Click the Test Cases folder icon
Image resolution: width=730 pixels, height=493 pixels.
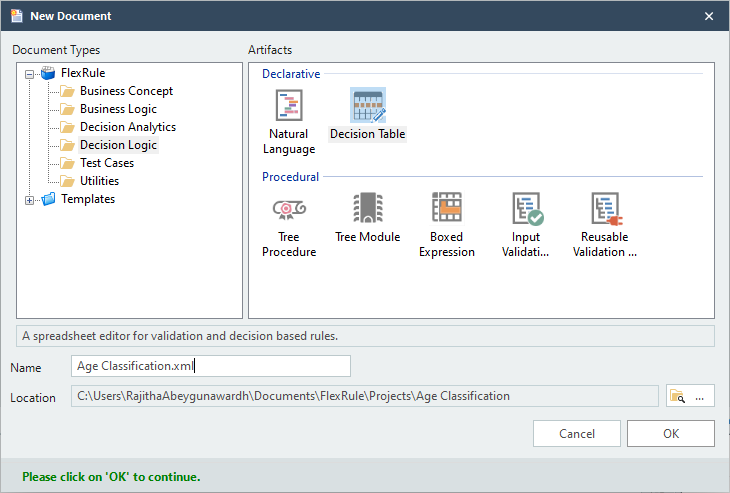coord(68,163)
